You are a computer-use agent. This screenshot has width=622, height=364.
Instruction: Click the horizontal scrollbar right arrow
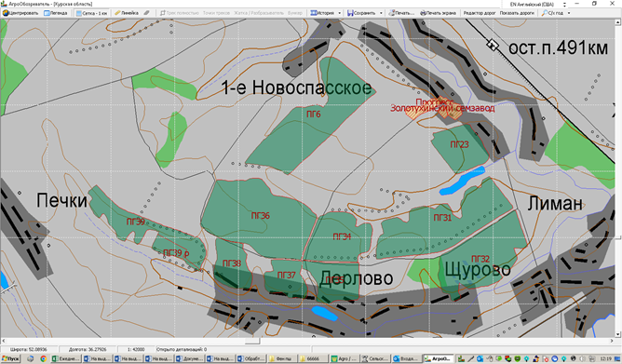pos(611,341)
